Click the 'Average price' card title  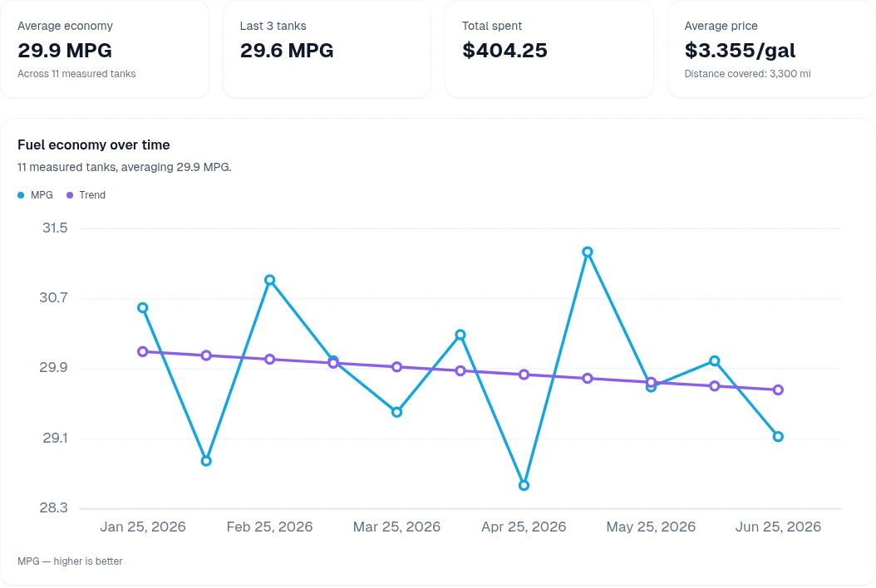[x=721, y=26]
